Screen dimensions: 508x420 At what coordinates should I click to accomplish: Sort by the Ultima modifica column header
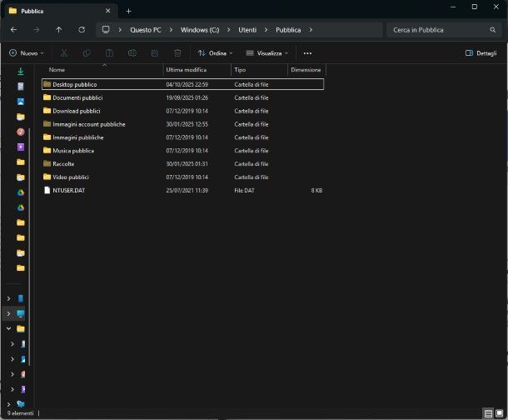185,70
